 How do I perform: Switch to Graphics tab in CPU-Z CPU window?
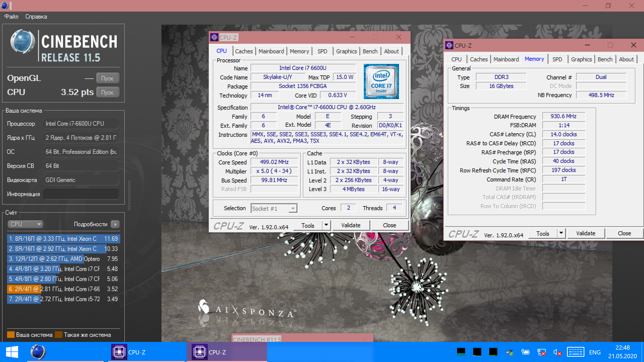(346, 51)
